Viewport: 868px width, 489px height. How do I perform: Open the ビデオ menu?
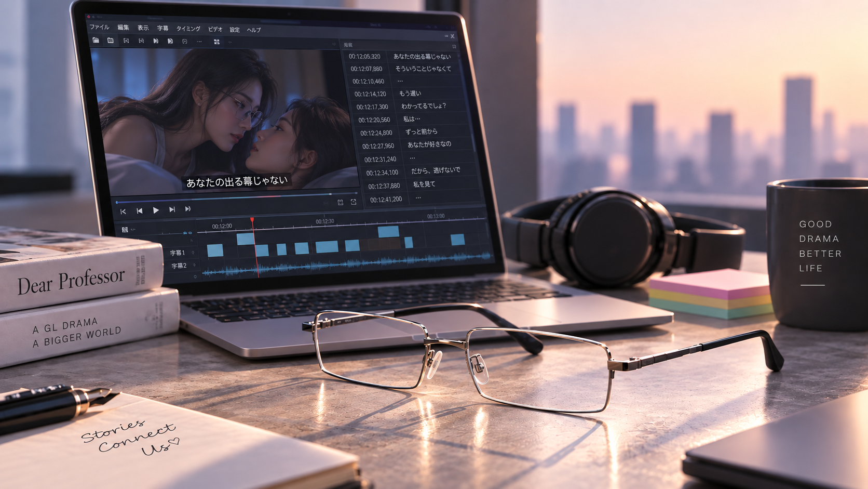[x=215, y=29]
